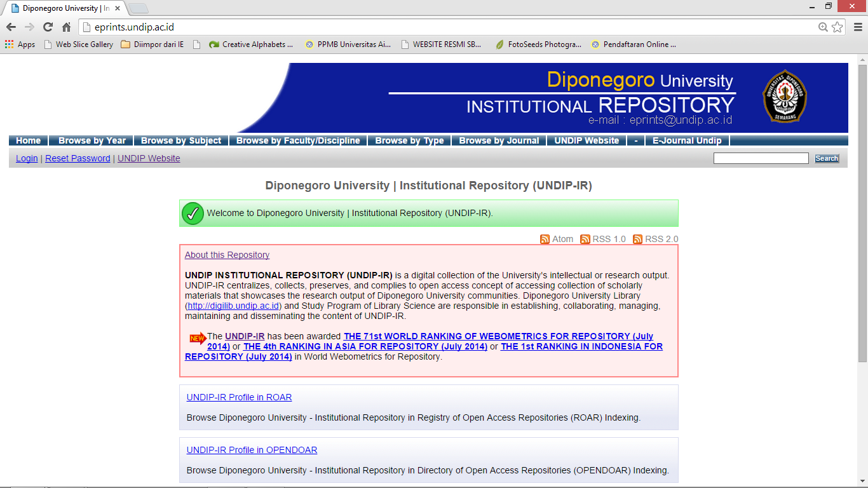Image resolution: width=868 pixels, height=488 pixels.
Task: Follow the http://digilib.undip.ac.id link
Action: pyautogui.click(x=234, y=306)
